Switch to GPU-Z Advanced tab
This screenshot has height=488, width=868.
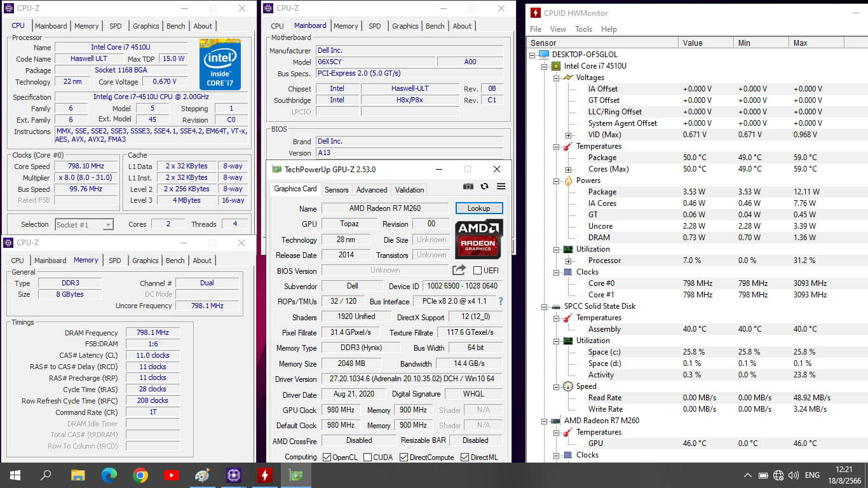(x=372, y=189)
